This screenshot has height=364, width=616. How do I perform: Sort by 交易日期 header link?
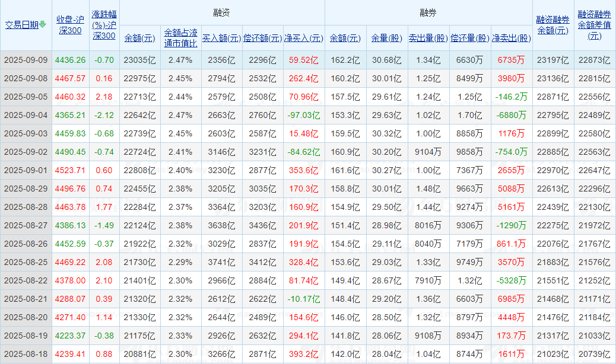tap(22, 25)
